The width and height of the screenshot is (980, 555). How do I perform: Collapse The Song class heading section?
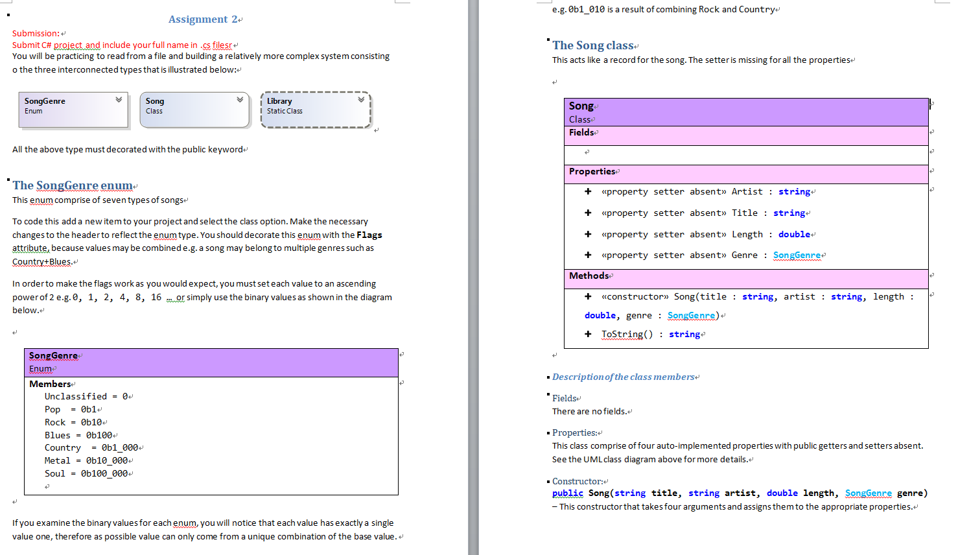[x=548, y=40]
